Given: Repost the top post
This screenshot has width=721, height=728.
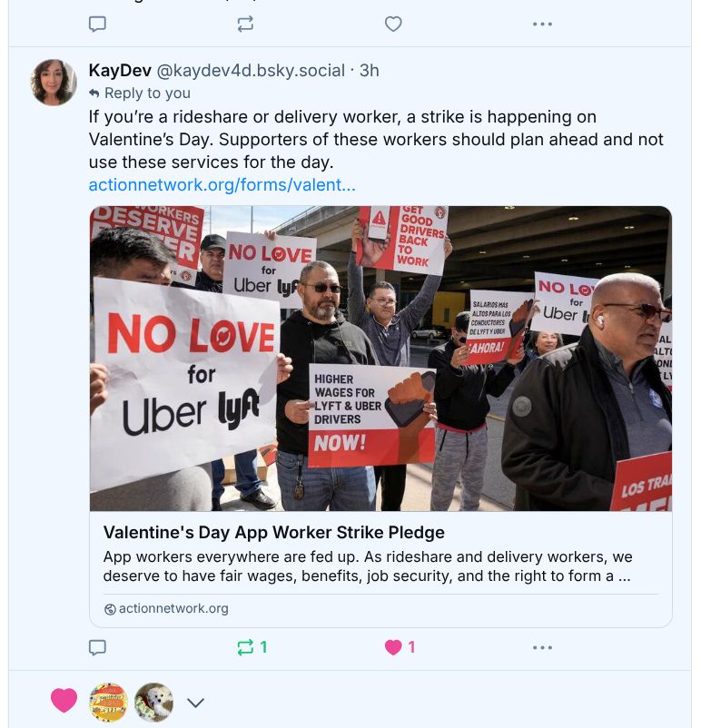Looking at the screenshot, I should point(245,24).
